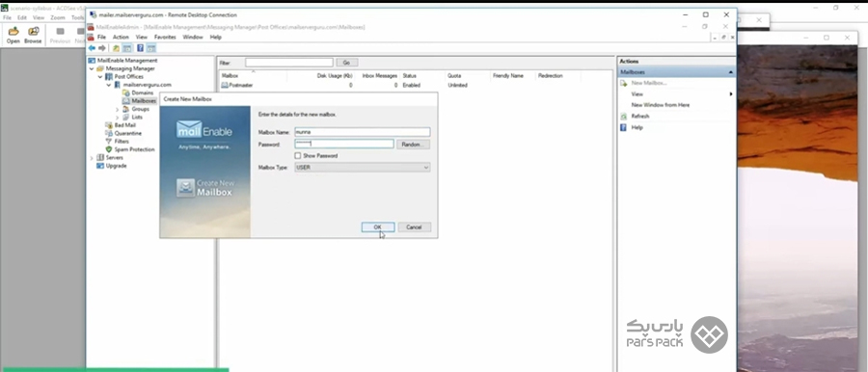Open the Edit menu in ACDSee window

click(21, 17)
